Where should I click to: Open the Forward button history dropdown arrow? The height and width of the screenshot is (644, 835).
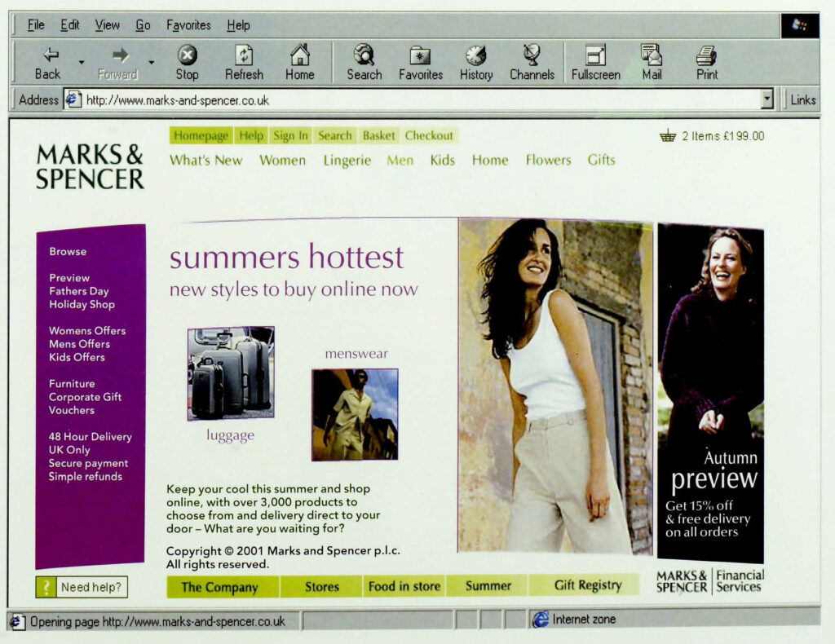(x=152, y=62)
